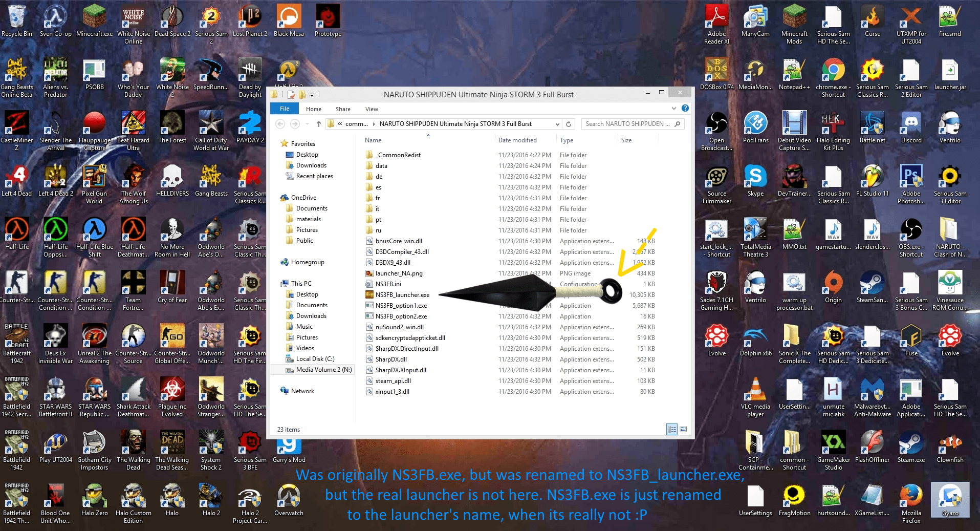980x531 pixels.
Task: Select the steam_api.dll file row
Action: point(510,381)
